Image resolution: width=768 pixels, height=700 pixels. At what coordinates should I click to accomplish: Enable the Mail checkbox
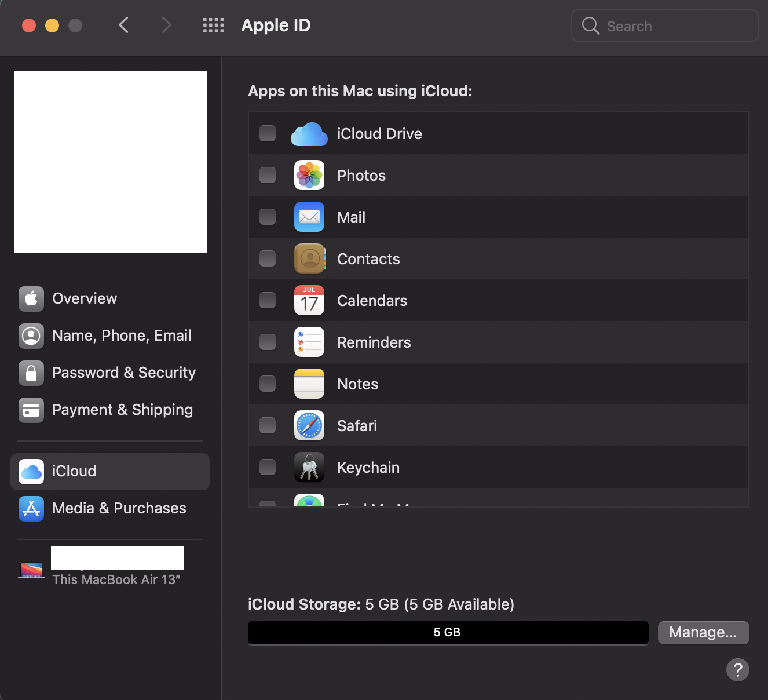[268, 217]
